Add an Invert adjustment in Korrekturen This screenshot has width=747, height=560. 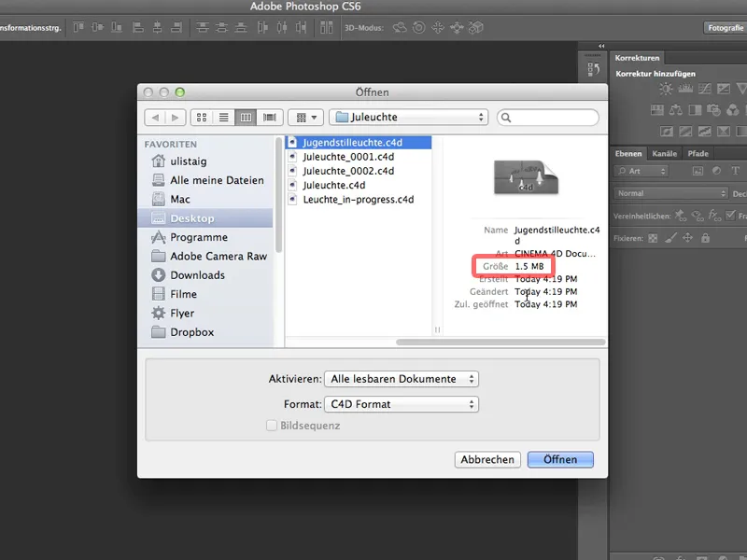point(667,131)
